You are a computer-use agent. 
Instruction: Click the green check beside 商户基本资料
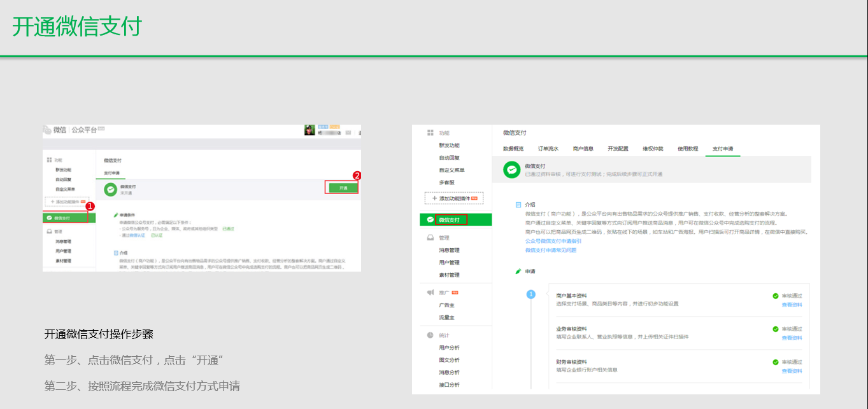(776, 296)
